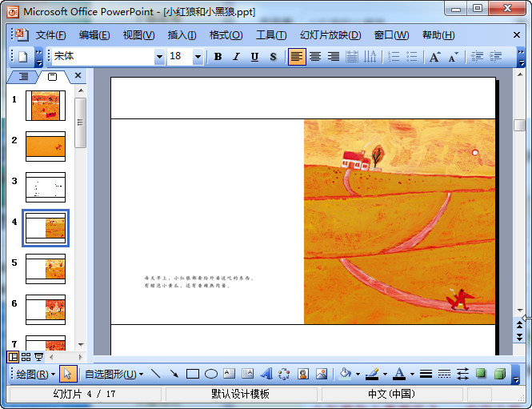Select the Oval tool
This screenshot has width=532, height=409.
[x=211, y=374]
